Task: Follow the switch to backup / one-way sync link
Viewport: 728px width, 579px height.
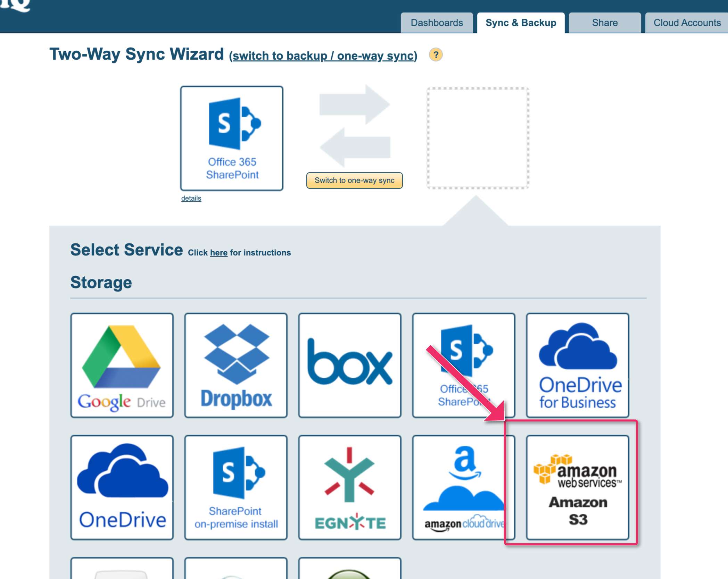Action: tap(323, 56)
